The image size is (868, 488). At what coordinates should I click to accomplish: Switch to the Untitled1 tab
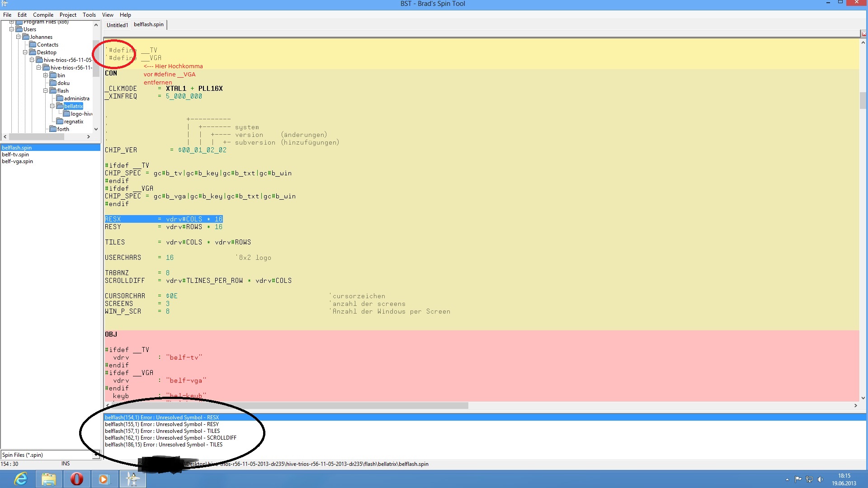[117, 25]
